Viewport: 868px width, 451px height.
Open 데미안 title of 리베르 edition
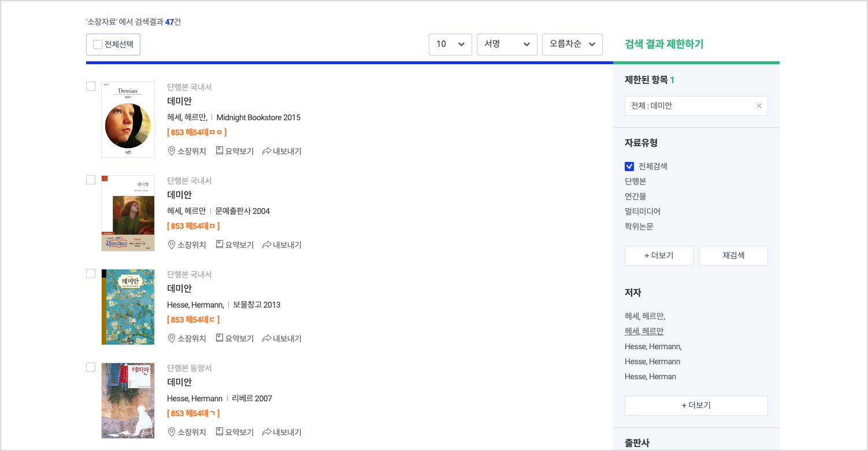coord(179,382)
